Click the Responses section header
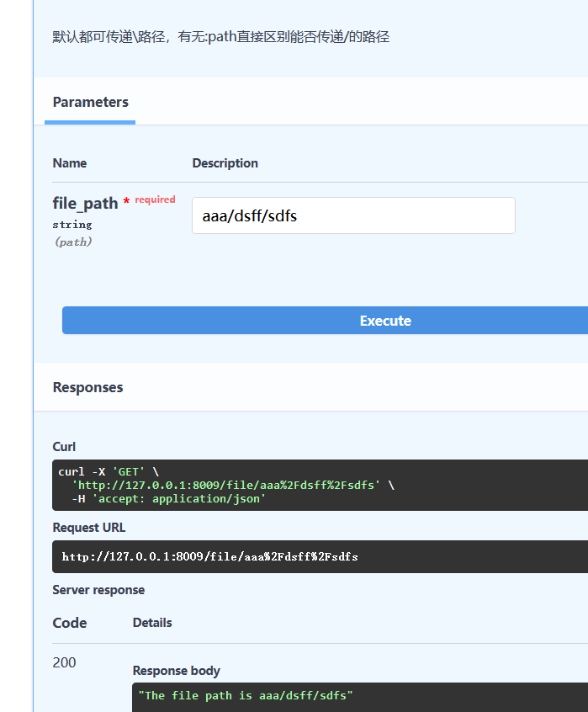 tap(88, 387)
